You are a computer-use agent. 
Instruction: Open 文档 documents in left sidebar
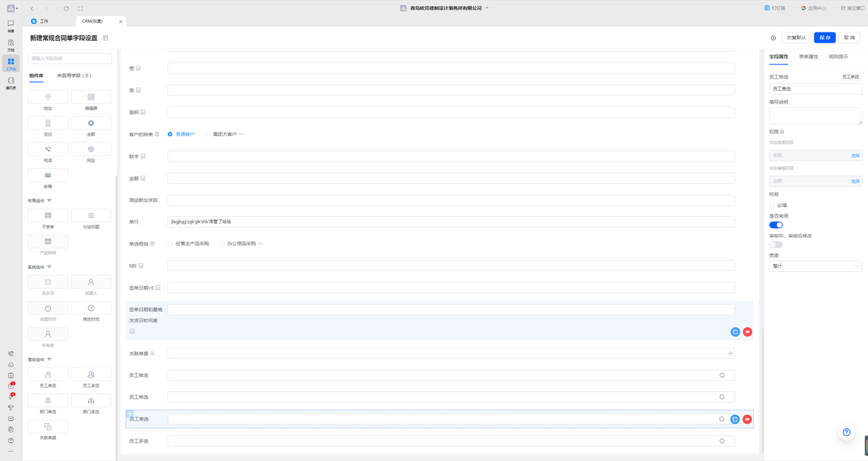pos(11,45)
